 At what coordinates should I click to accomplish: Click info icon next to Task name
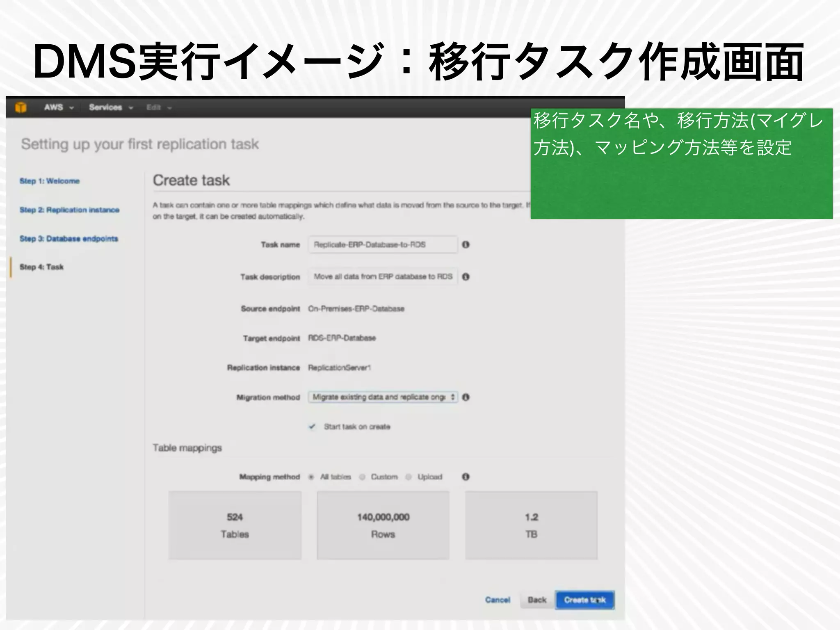coord(466,244)
